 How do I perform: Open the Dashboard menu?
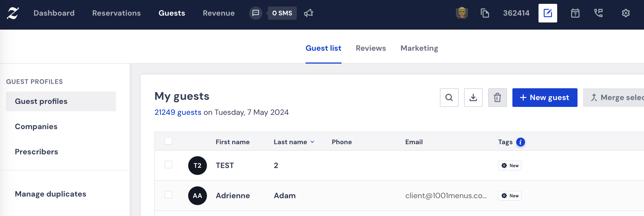pyautogui.click(x=54, y=13)
